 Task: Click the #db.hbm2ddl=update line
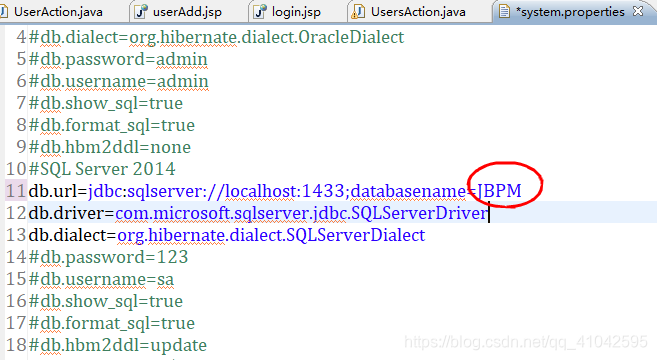pyautogui.click(x=118, y=345)
